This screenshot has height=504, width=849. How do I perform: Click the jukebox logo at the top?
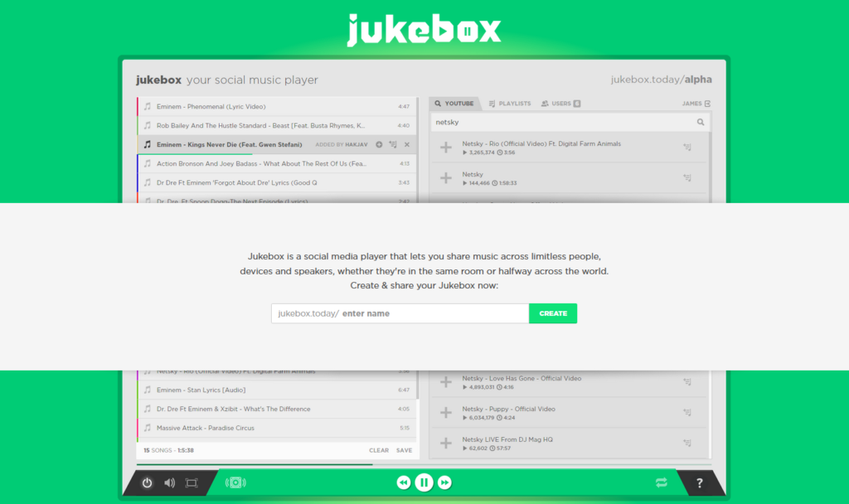[424, 30]
